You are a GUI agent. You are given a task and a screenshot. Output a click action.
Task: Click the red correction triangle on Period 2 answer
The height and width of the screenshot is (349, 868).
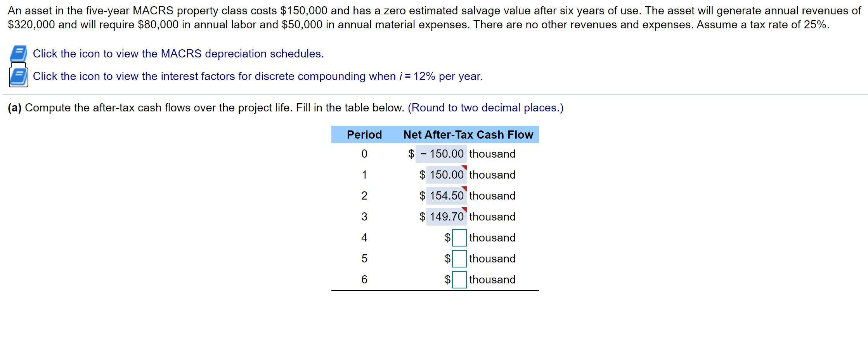point(464,188)
